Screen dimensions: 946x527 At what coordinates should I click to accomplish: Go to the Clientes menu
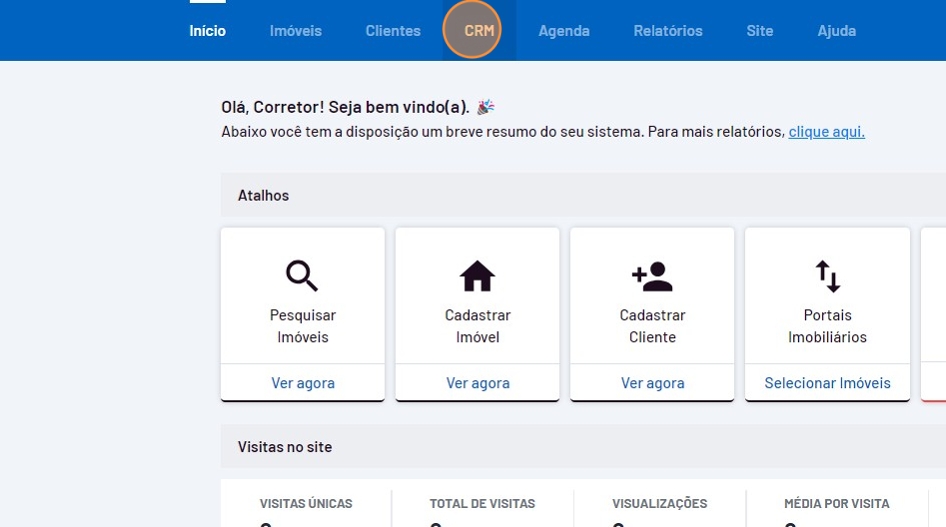tap(393, 31)
